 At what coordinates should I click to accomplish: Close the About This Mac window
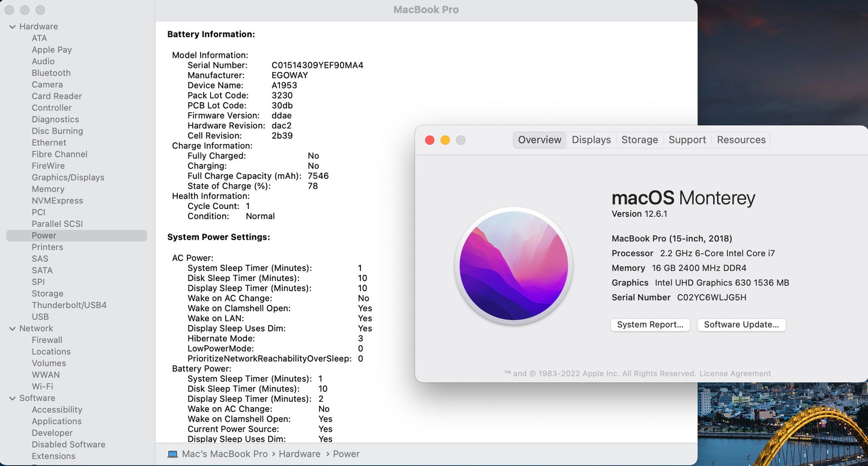[429, 140]
